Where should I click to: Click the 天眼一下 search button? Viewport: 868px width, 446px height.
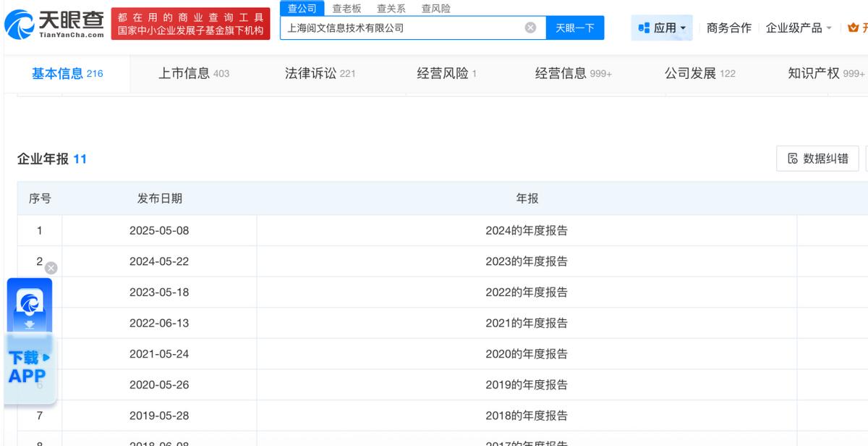[574, 28]
